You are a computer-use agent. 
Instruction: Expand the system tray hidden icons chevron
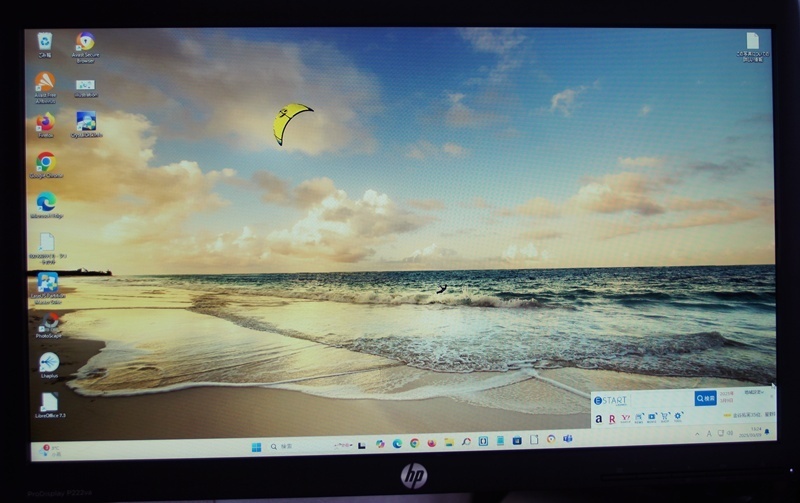click(x=696, y=435)
